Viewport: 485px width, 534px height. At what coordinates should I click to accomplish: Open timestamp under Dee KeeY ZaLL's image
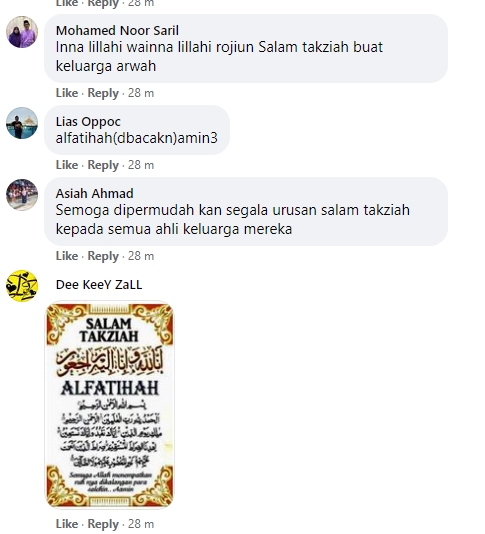141,524
